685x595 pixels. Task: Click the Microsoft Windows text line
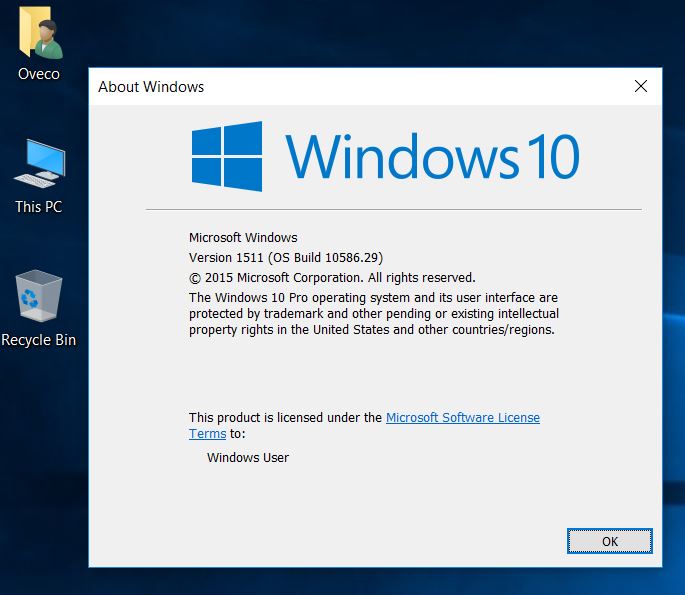243,238
